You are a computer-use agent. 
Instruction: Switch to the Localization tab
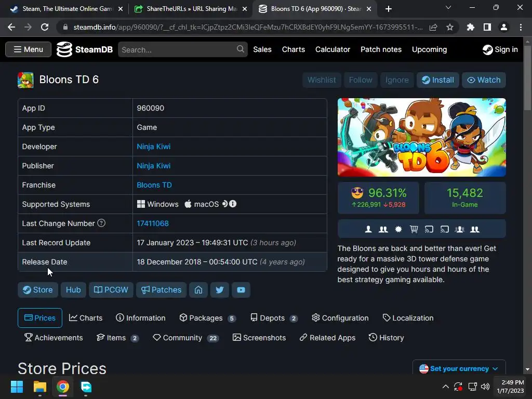click(x=408, y=318)
